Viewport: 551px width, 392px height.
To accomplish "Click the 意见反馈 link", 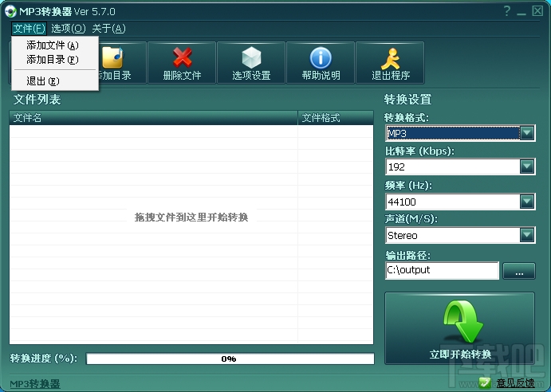I will [515, 383].
